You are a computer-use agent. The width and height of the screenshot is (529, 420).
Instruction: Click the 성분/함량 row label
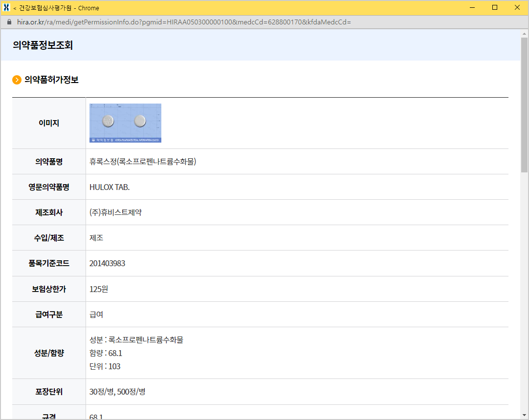click(49, 353)
